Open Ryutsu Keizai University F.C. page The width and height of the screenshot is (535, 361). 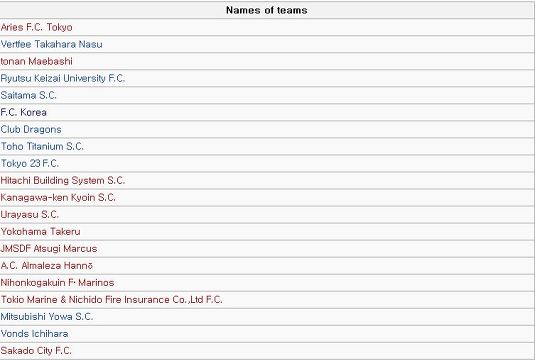coord(63,78)
